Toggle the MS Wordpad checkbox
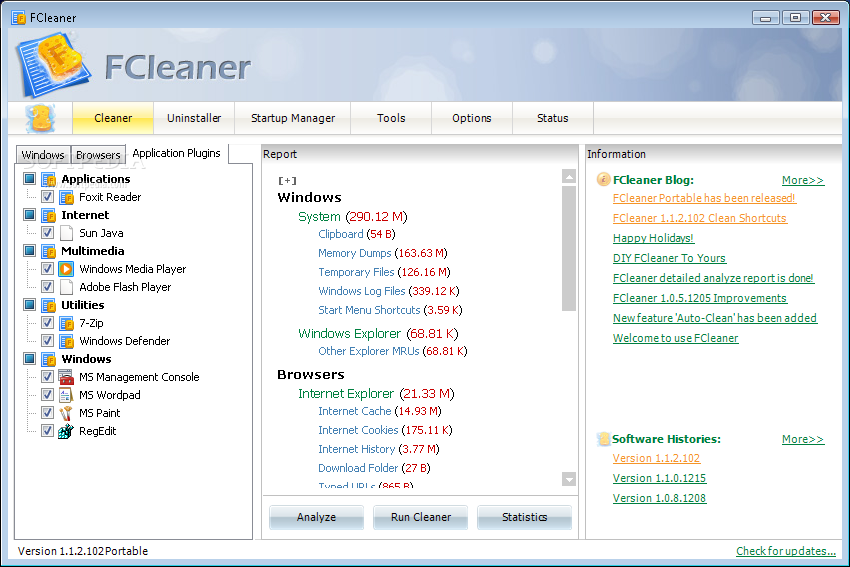This screenshot has height=567, width=850. 47,395
